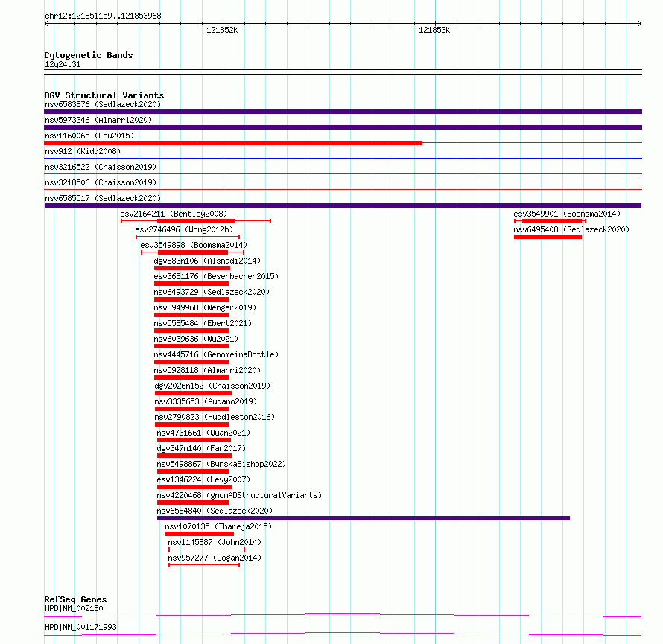This screenshot has height=644, width=663.
Task: Open nsv6495408 (Sedlazeck2020) label
Action: [x=571, y=229]
